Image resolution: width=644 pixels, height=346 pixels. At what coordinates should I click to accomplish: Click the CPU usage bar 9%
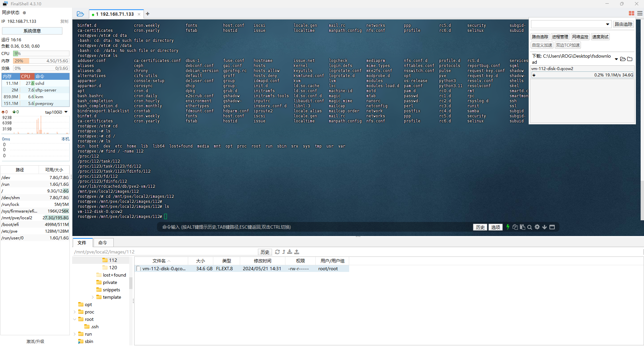41,53
